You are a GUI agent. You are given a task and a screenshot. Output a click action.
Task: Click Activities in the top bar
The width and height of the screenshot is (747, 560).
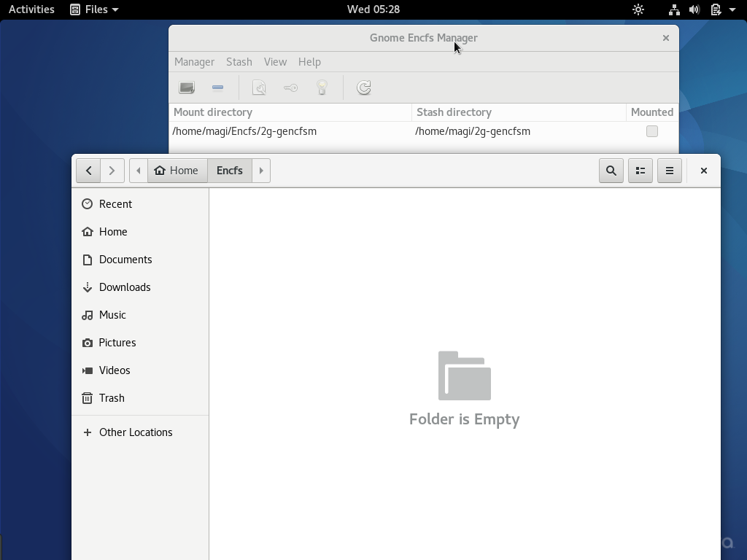31,9
